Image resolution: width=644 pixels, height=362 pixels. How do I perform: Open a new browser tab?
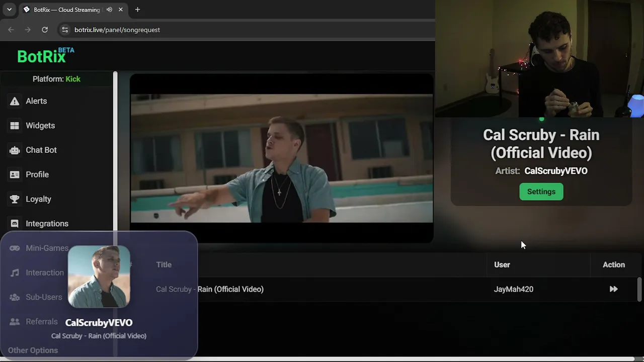pyautogui.click(x=137, y=10)
